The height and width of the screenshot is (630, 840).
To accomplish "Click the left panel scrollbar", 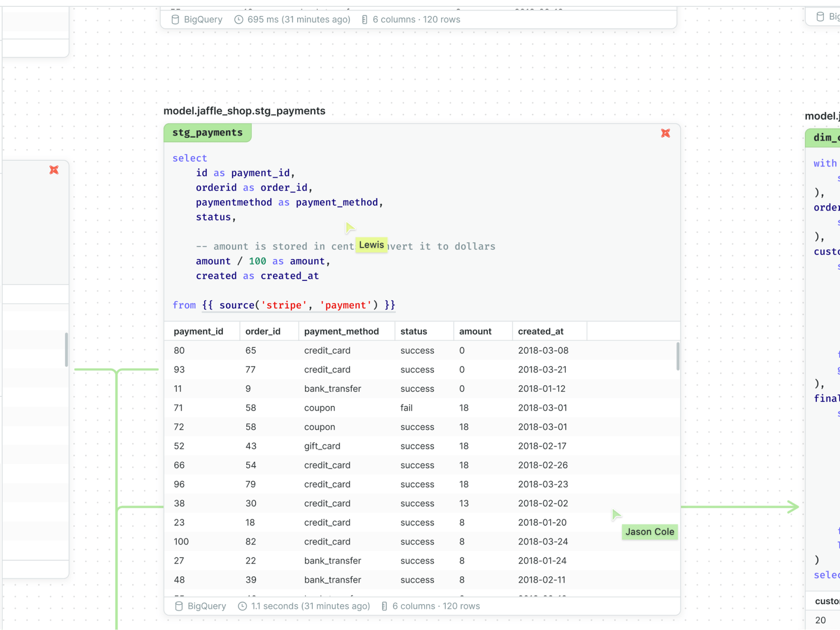I will coord(66,349).
